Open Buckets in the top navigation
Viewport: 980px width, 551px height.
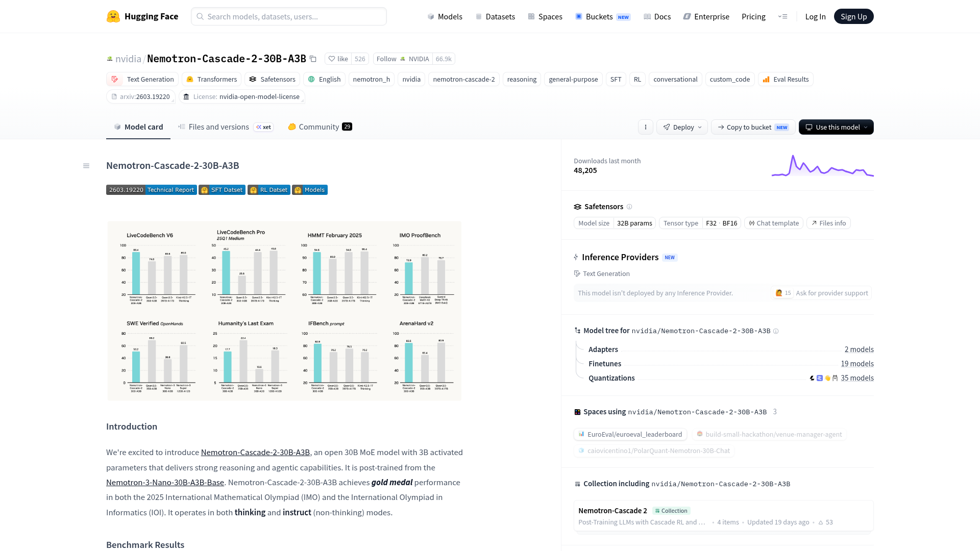click(603, 16)
